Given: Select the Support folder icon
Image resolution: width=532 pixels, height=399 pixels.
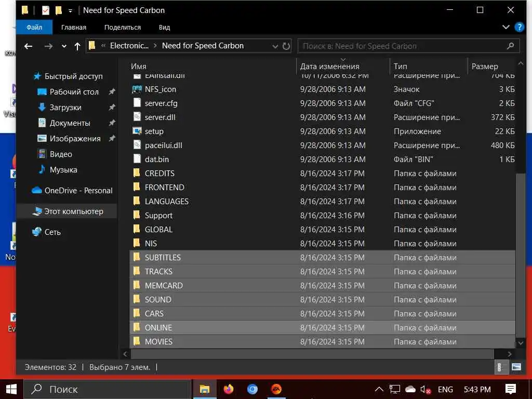Looking at the screenshot, I should 137,215.
